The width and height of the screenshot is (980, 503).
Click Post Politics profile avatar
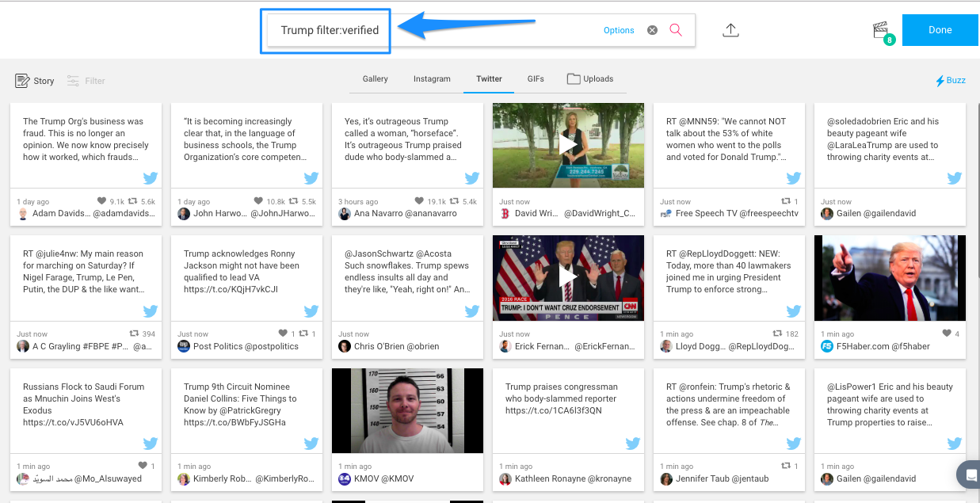point(184,346)
